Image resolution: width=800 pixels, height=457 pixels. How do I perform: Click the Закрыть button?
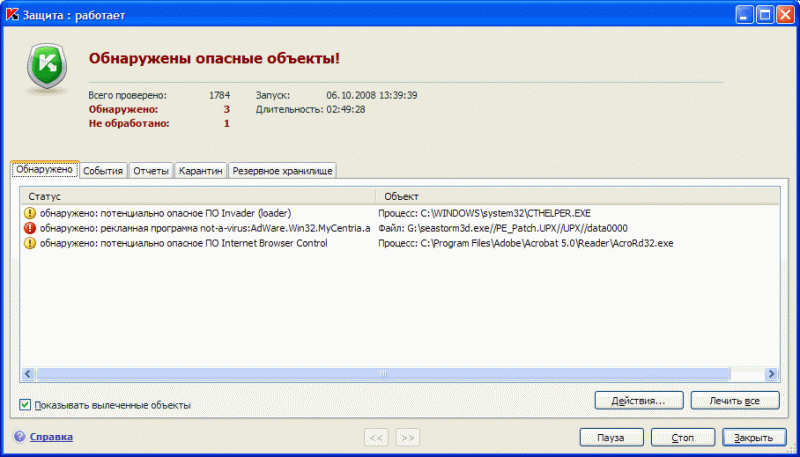pyautogui.click(x=754, y=438)
